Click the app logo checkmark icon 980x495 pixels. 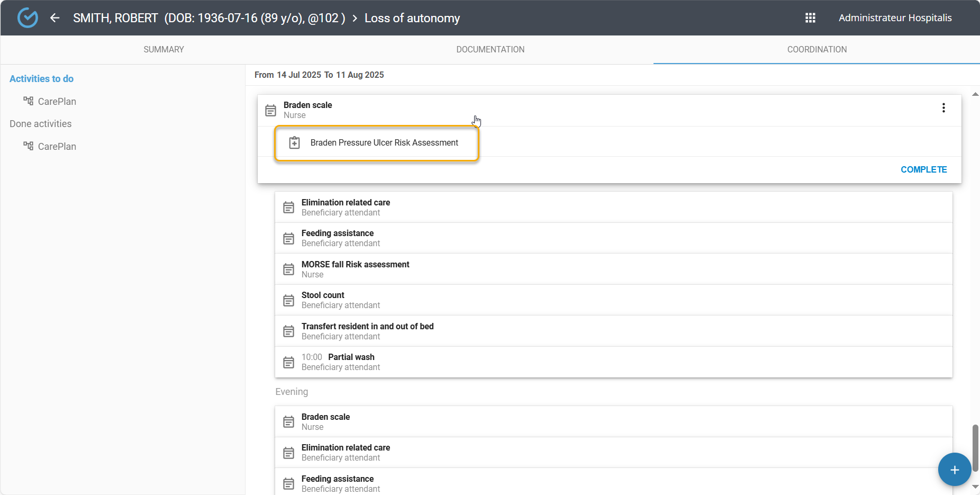click(28, 18)
